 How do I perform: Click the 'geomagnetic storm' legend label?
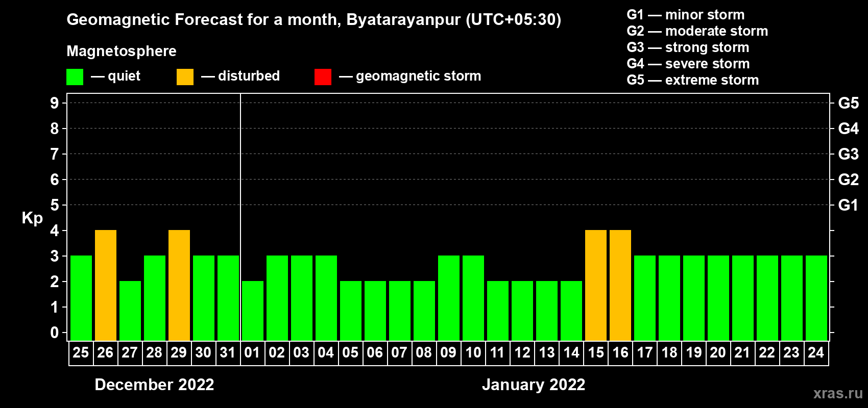click(419, 76)
